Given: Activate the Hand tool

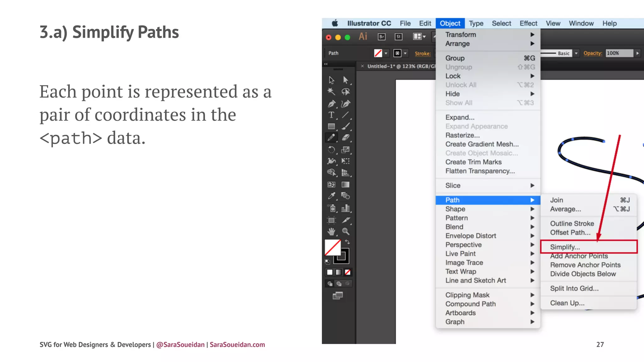Looking at the screenshot, I should (x=331, y=232).
